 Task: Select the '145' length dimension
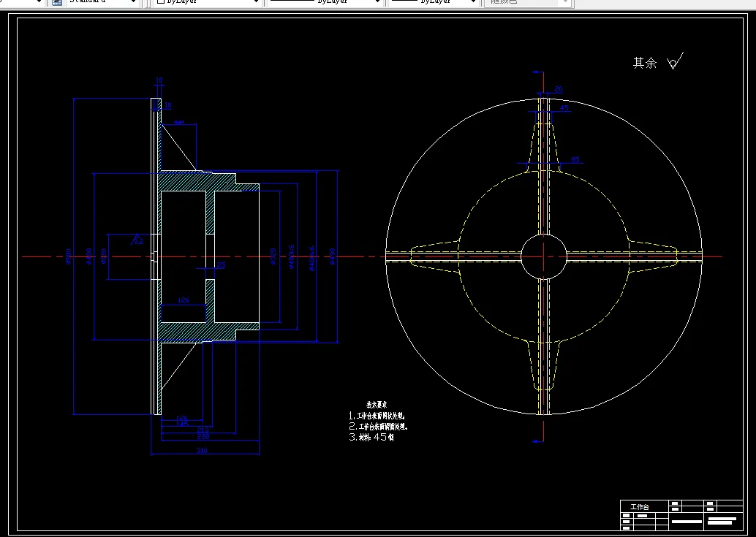tap(182, 424)
